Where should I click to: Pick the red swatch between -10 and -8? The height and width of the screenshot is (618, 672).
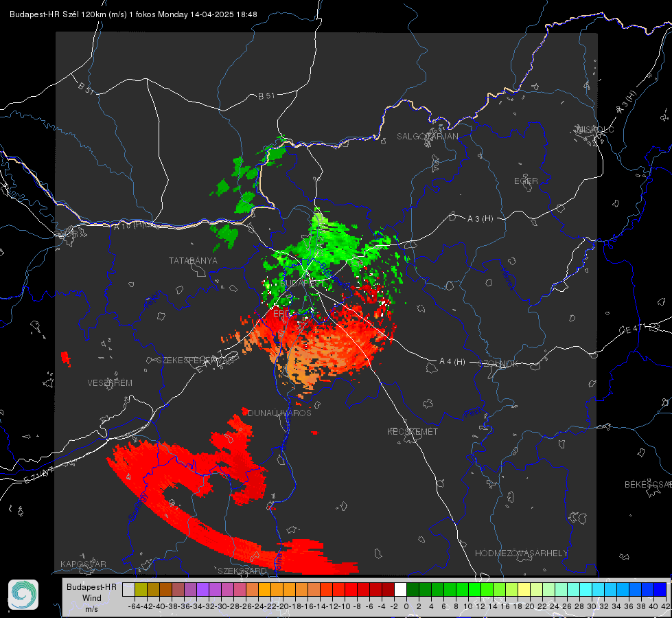(x=351, y=589)
